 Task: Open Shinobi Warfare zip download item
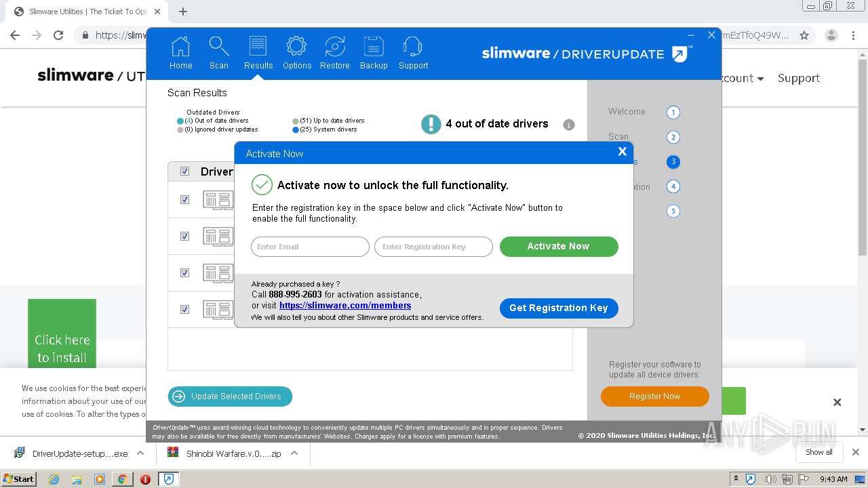(225, 453)
